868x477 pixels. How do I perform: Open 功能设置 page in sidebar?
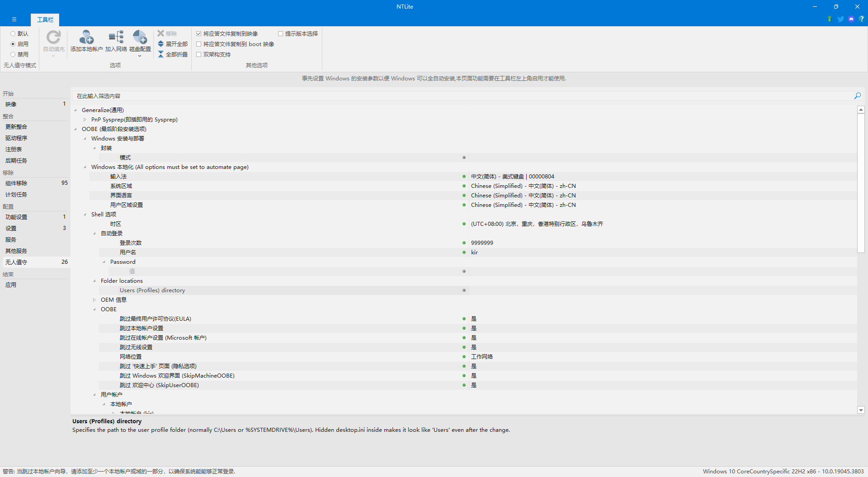pyautogui.click(x=35, y=217)
